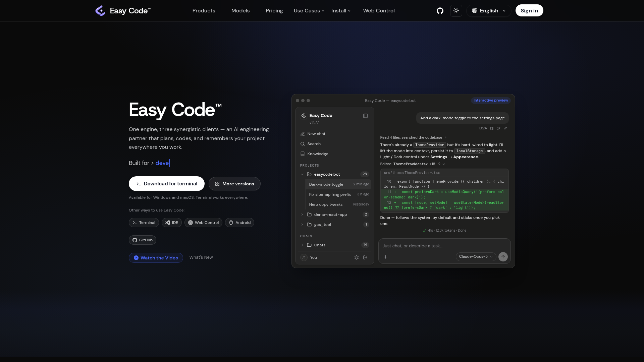Open the Hero copy tweaks chat
Screen dimensions: 644x362
[x=338, y=204]
